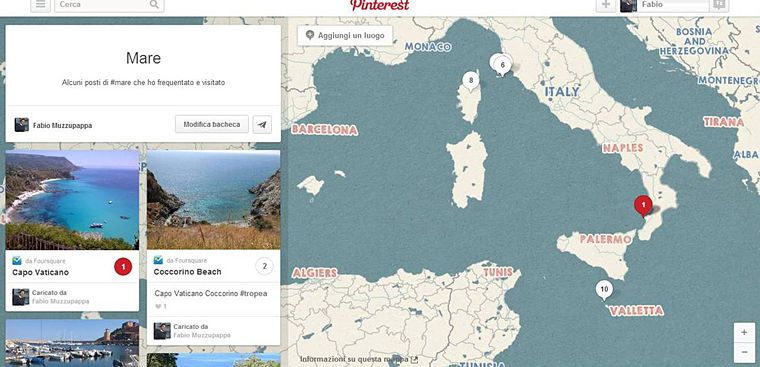The image size is (760, 367).
Task: Open the hamburger categories menu
Action: (x=41, y=4)
